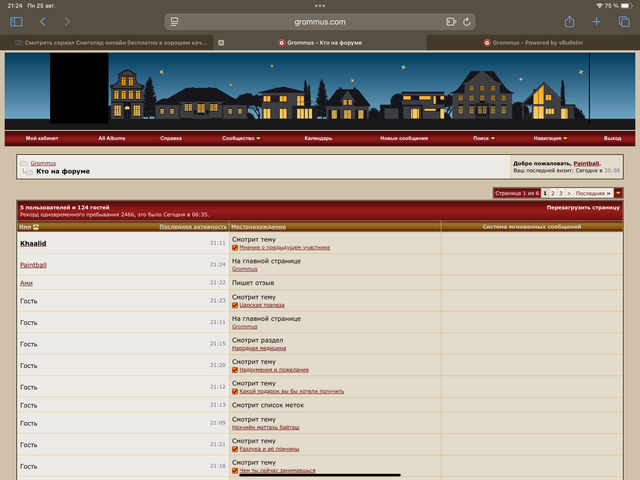The image size is (640, 480).
Task: Close the 'Кто на форуме' tab
Action: coord(221,42)
